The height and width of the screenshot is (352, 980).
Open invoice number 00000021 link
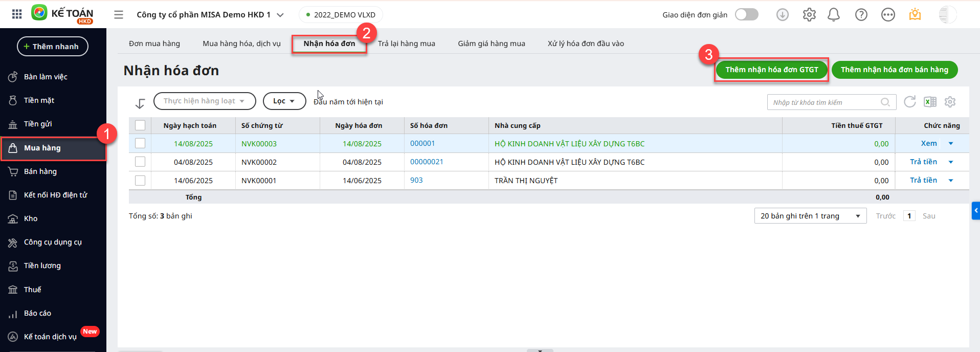pyautogui.click(x=427, y=162)
